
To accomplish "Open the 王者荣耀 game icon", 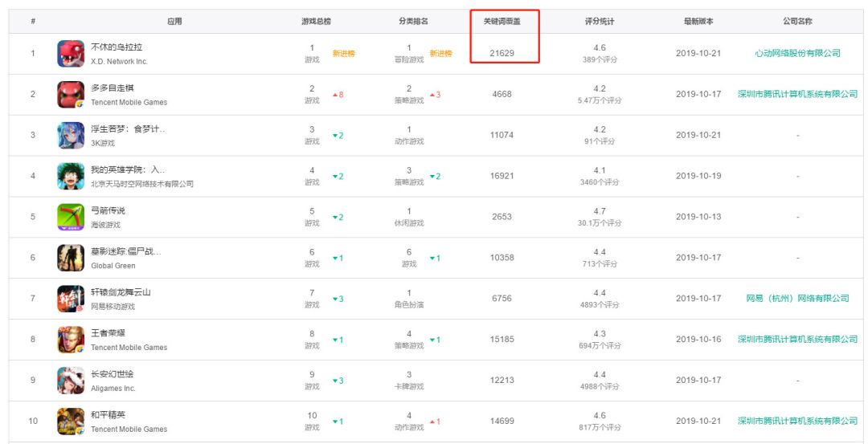I will click(x=71, y=340).
